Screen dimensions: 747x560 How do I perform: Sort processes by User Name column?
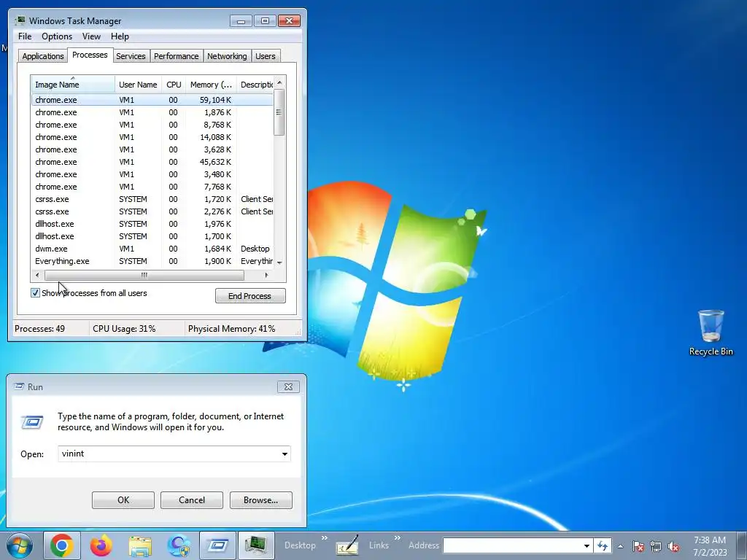pos(138,85)
